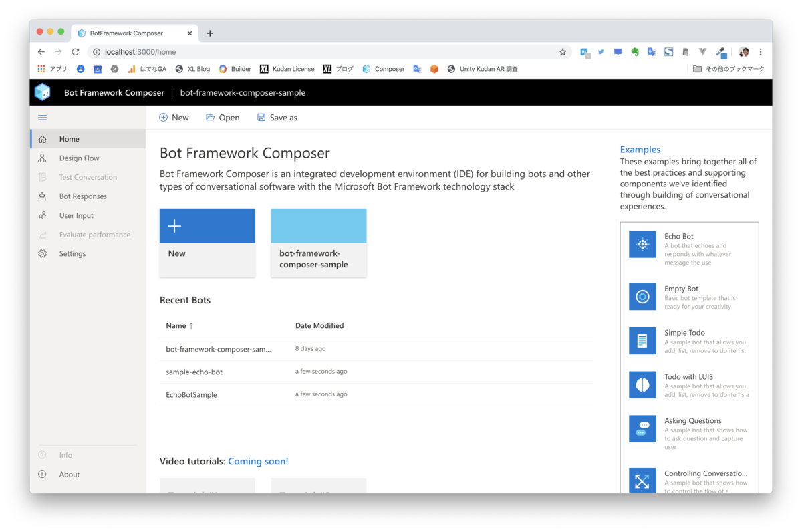Click the Settings gear sidebar icon
802x532 pixels.
[42, 253]
